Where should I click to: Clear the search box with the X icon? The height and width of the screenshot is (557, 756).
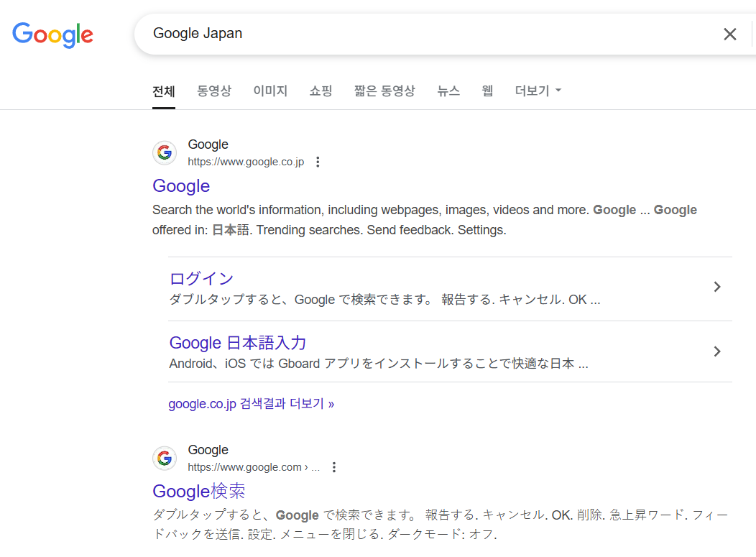[x=730, y=34]
